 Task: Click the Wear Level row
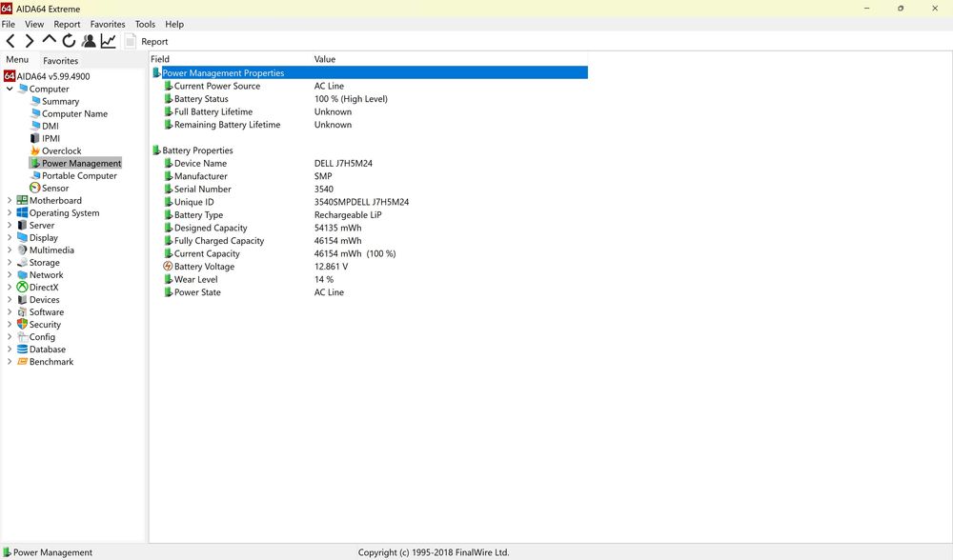pyautogui.click(x=370, y=279)
